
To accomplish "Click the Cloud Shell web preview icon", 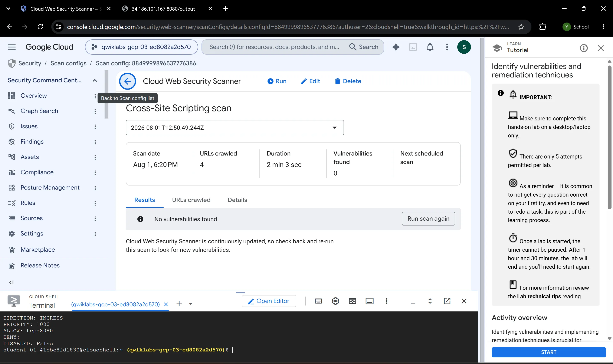I will coord(352,301).
